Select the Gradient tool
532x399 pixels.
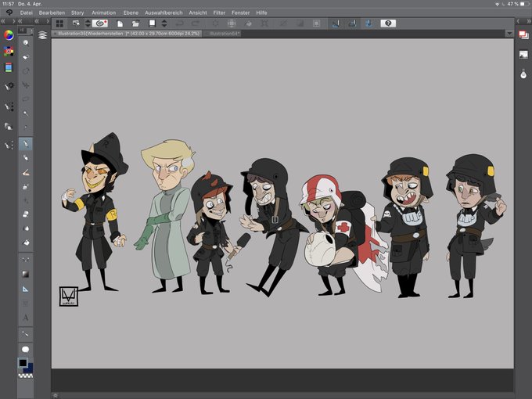point(26,274)
